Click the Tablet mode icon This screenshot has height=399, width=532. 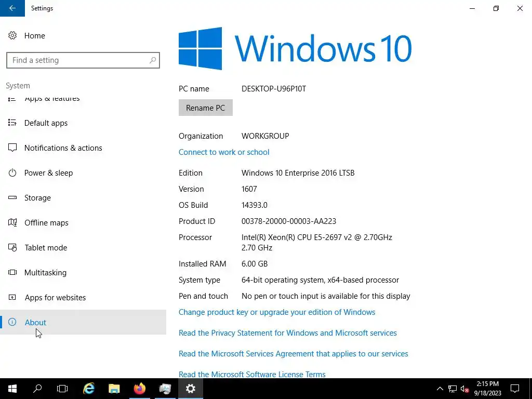pyautogui.click(x=12, y=247)
